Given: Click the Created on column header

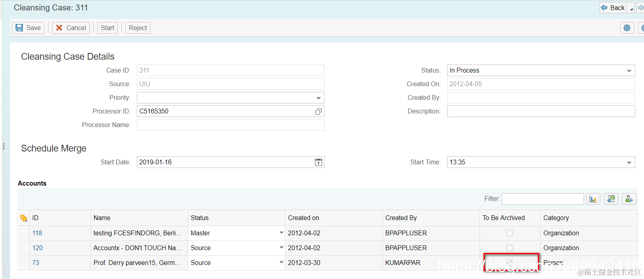Looking at the screenshot, I should (334, 218).
